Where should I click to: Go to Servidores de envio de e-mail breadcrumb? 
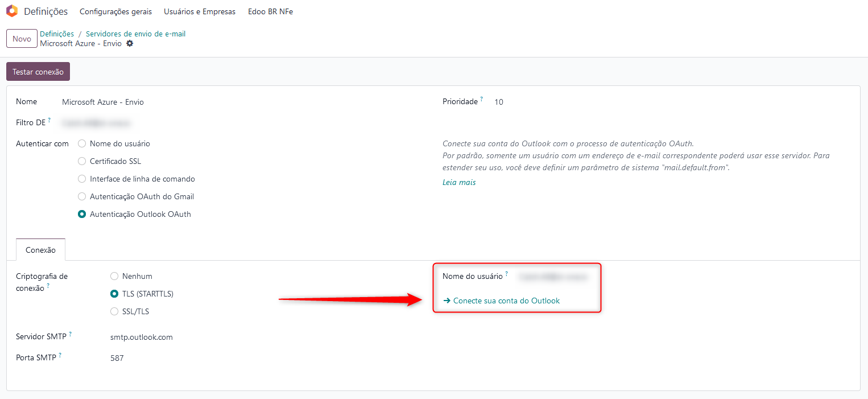coord(135,34)
